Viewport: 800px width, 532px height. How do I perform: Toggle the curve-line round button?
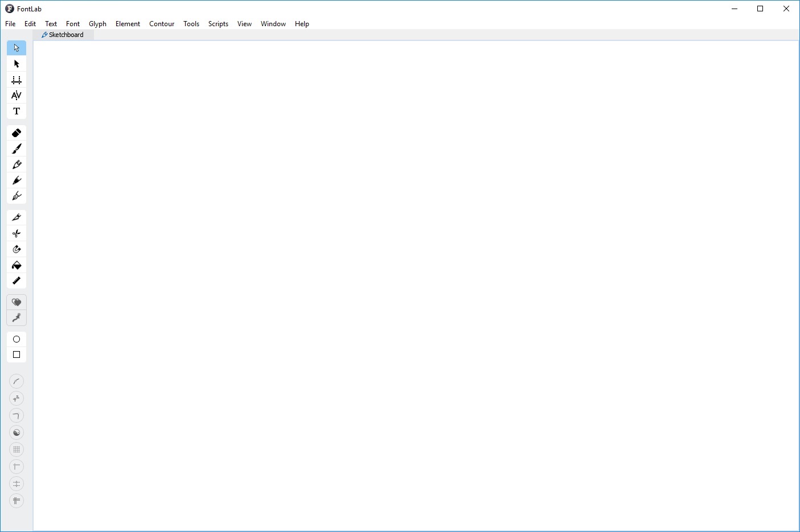[17, 382]
